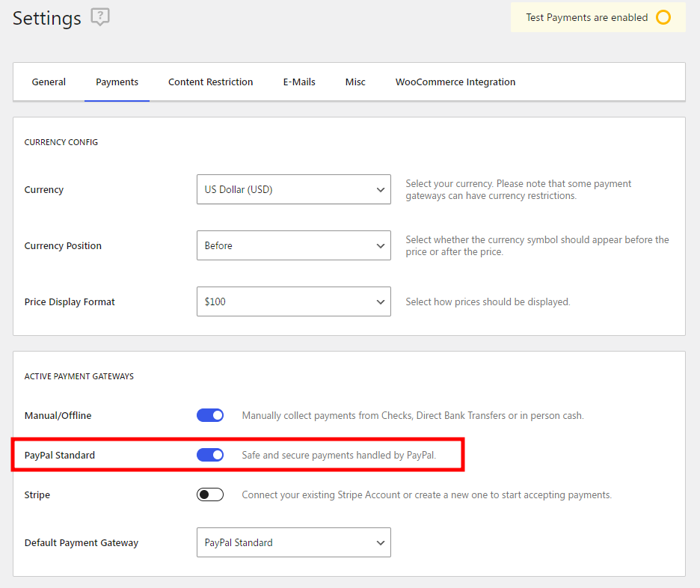Click the currency symbol position help text
The width and height of the screenshot is (700, 588).
pyautogui.click(x=537, y=245)
